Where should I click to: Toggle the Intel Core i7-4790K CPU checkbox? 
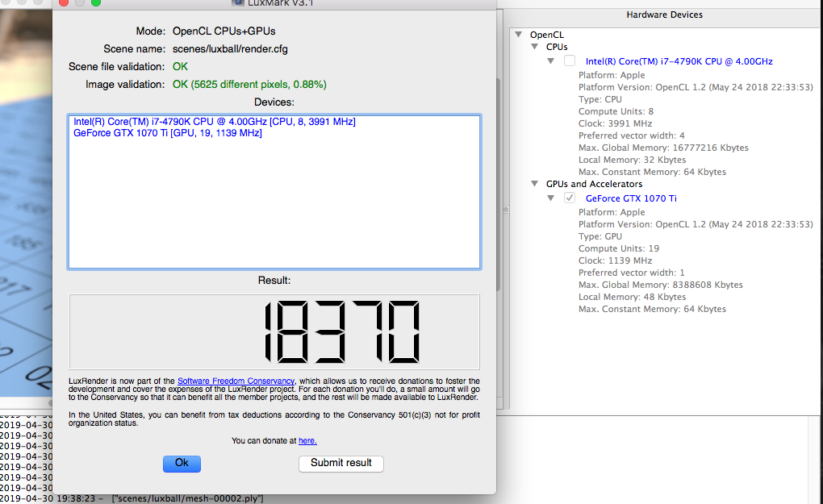click(570, 60)
